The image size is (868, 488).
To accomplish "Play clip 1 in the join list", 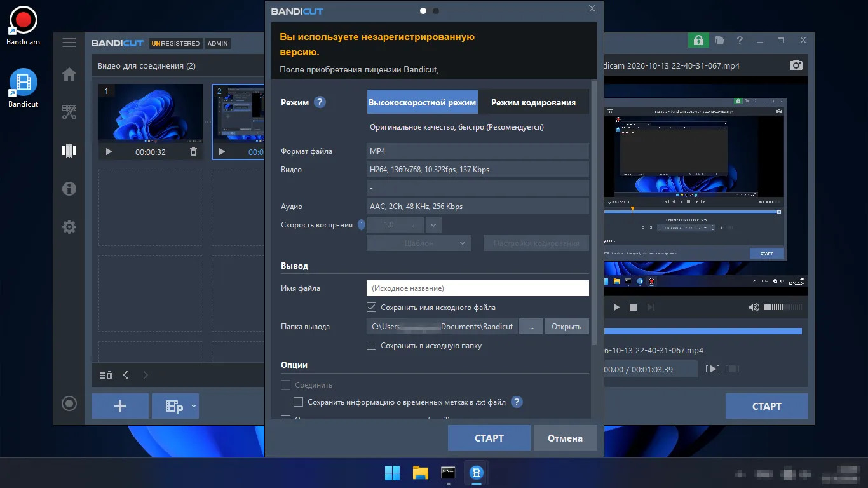I will pos(109,152).
